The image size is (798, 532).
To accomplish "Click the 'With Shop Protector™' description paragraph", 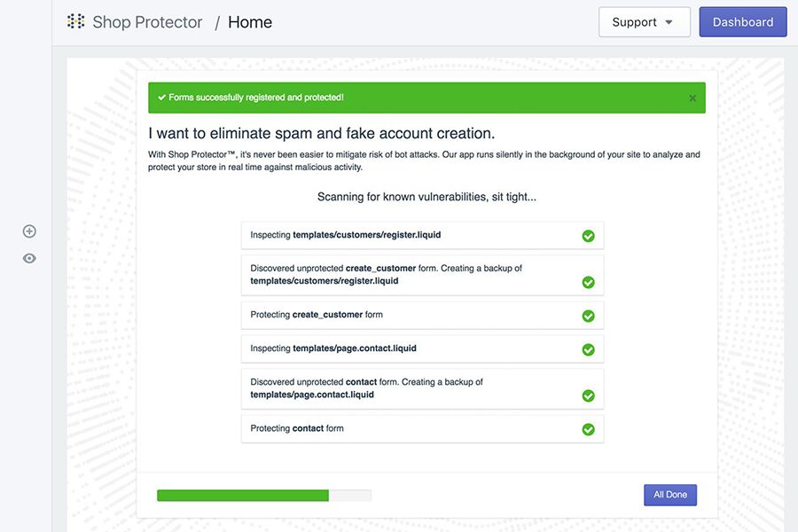I will pyautogui.click(x=424, y=160).
